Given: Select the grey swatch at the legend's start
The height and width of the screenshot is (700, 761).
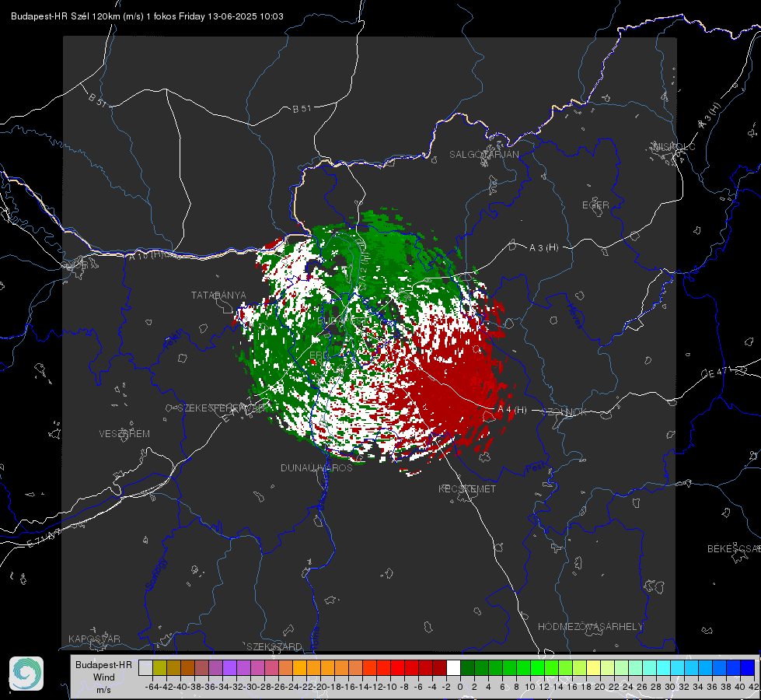Looking at the screenshot, I should (x=145, y=667).
